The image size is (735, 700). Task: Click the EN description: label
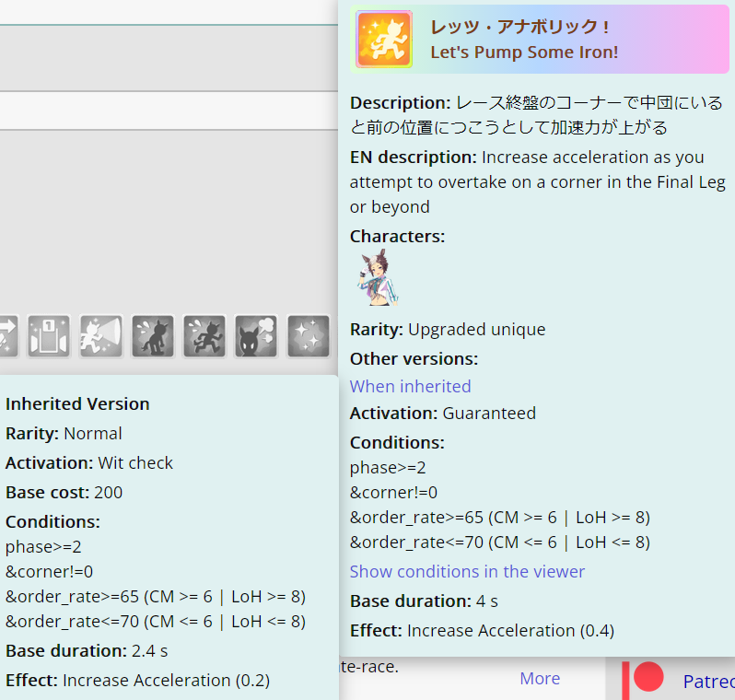click(413, 157)
